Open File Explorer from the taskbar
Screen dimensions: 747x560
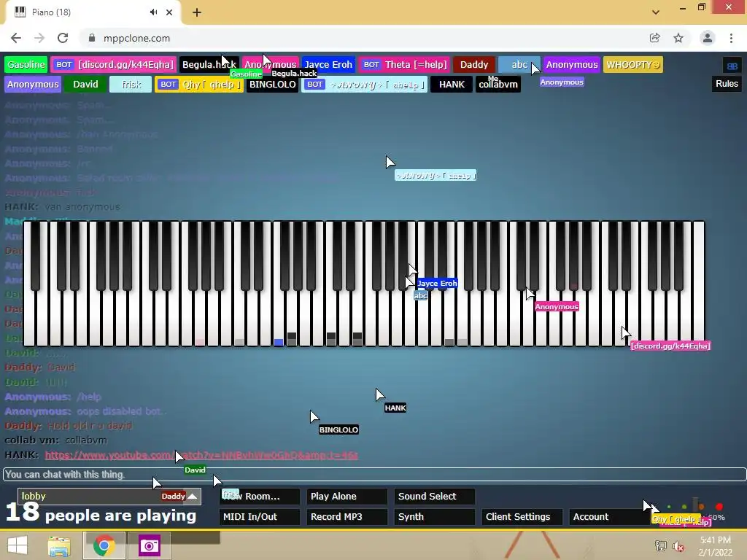pyautogui.click(x=60, y=545)
